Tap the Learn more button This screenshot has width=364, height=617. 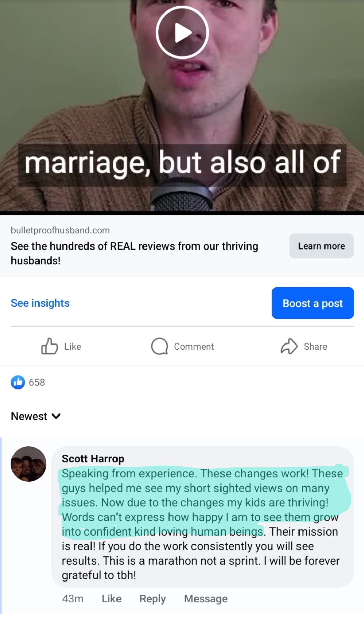(x=321, y=246)
